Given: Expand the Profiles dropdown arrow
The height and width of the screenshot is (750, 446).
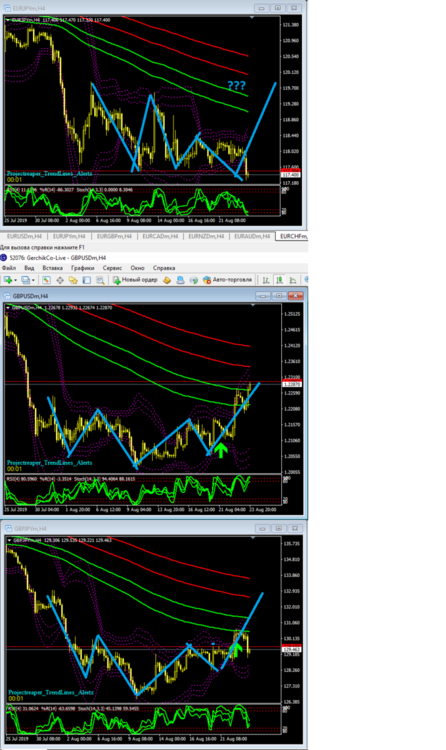Looking at the screenshot, I should pos(33,280).
